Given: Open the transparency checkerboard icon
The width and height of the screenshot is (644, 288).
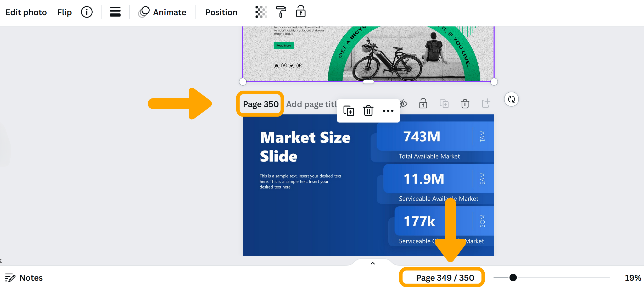Looking at the screenshot, I should coord(261,12).
